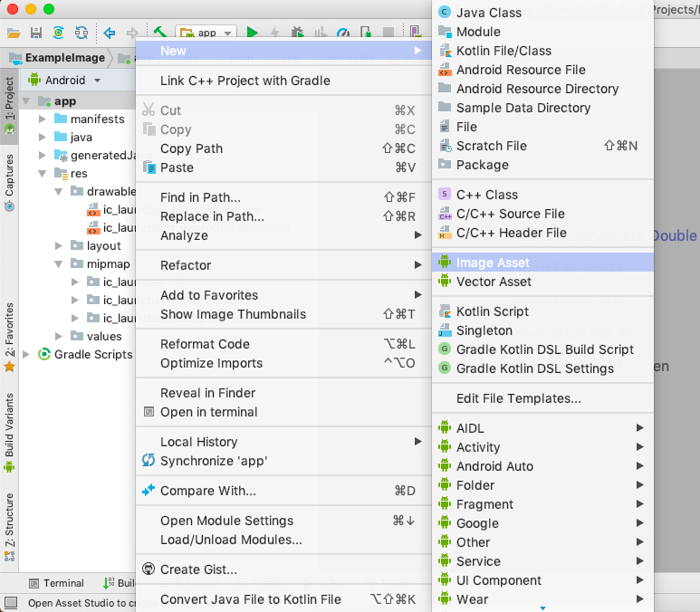Viewport: 700px width, 612px height.
Task: Select the generatedJava folder
Action: point(95,156)
